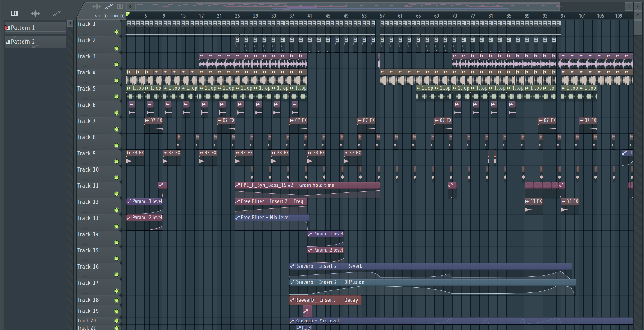Image resolution: width=644 pixels, height=330 pixels.
Task: Mute Track 1 with its green LED
Action: (x=117, y=32)
